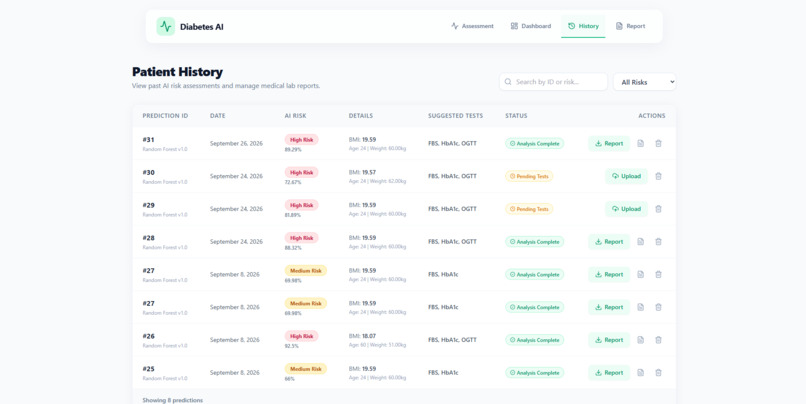Image resolution: width=806 pixels, height=404 pixels.
Task: Click prediction ID #31
Action: click(148, 139)
